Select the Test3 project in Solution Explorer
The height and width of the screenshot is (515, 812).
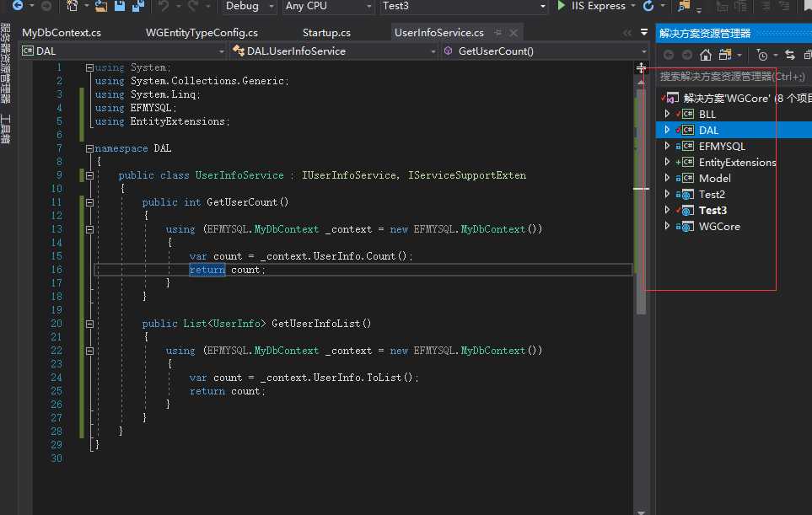713,211
